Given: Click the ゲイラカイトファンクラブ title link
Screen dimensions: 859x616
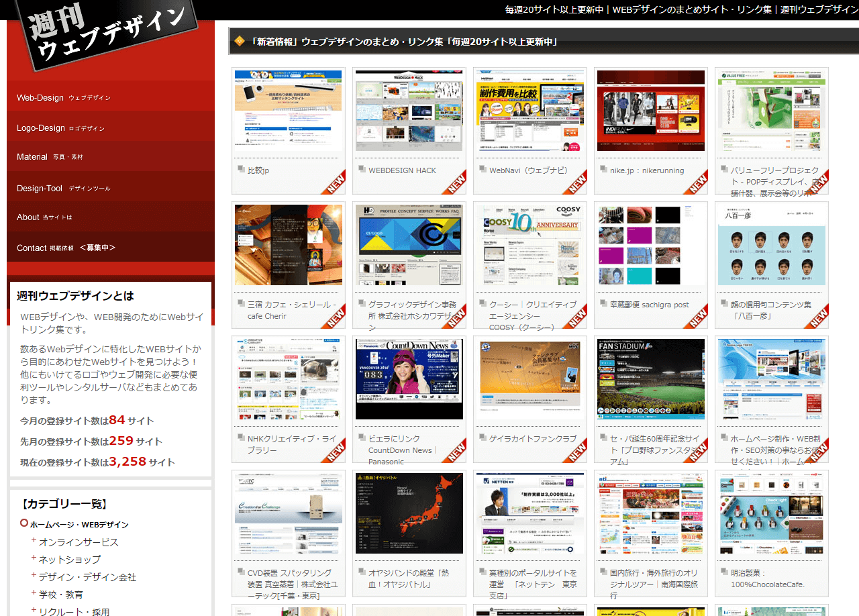Looking at the screenshot, I should (533, 439).
